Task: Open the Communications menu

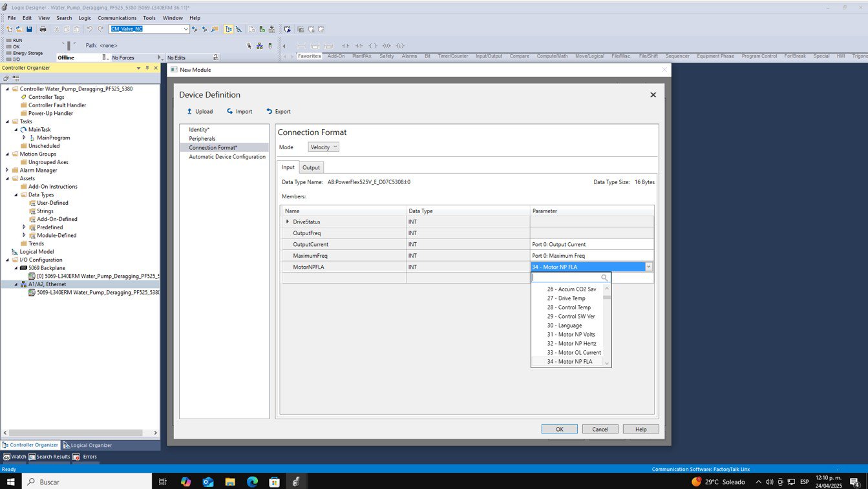Action: pyautogui.click(x=117, y=18)
